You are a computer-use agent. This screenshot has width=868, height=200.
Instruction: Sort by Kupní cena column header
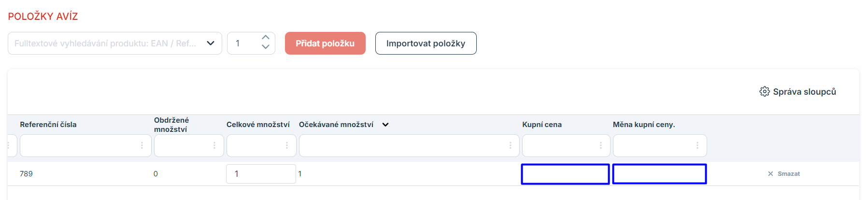(x=542, y=125)
